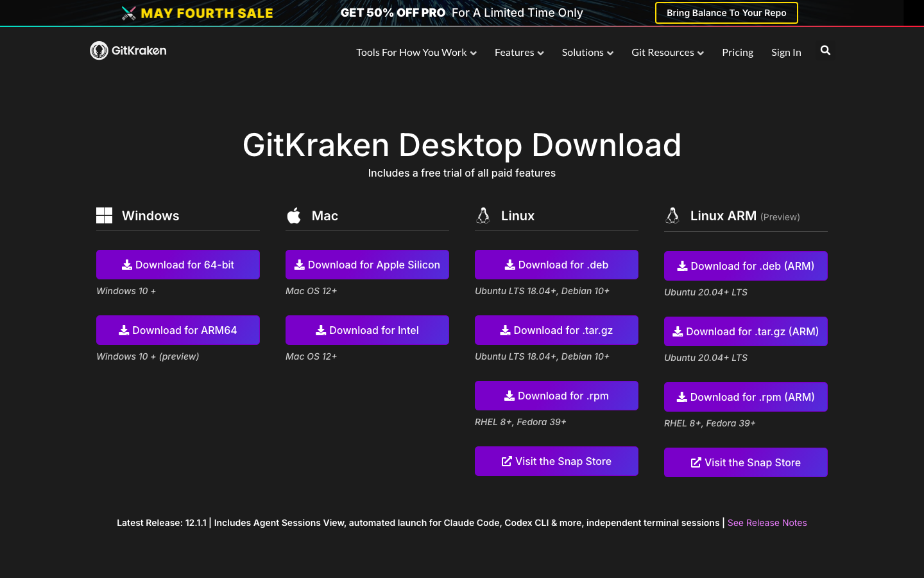Download the Linux .rpm package

556,396
